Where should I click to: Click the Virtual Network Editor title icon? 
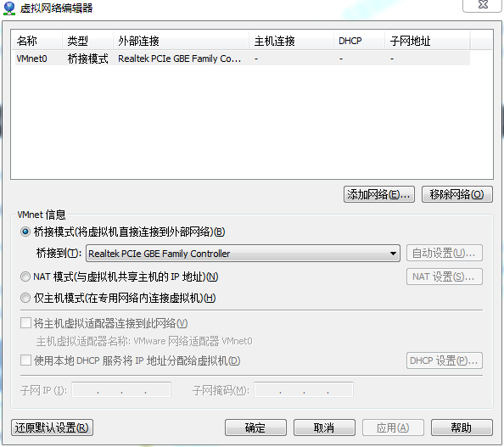(9, 8)
